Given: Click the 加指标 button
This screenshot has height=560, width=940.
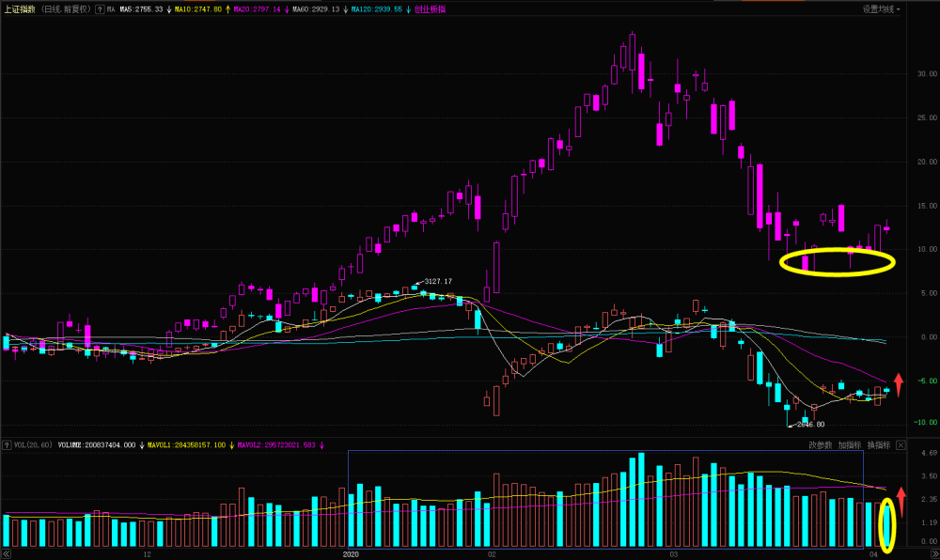Looking at the screenshot, I should coord(850,445).
